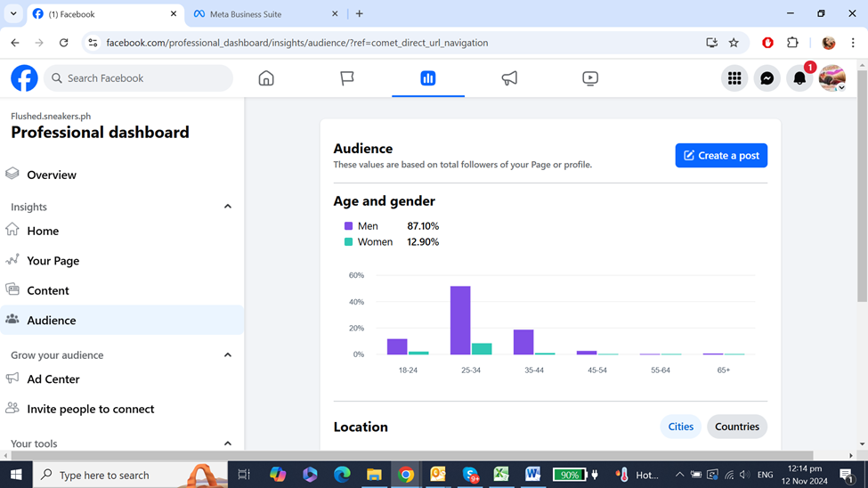Screen dimensions: 868x488
Task: Collapse the Your tools section
Action: point(228,443)
